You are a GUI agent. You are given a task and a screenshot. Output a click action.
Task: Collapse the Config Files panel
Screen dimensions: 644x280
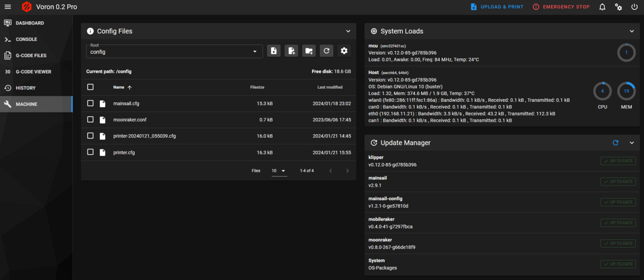pyautogui.click(x=348, y=31)
